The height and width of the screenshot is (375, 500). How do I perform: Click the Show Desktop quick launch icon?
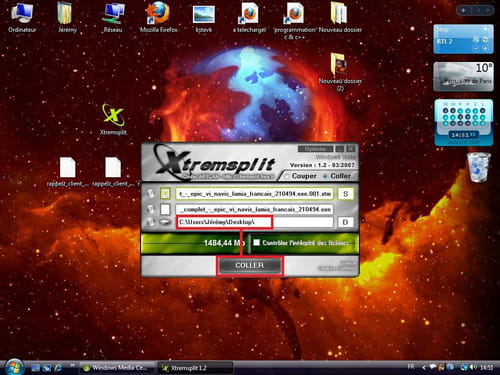click(x=35, y=368)
